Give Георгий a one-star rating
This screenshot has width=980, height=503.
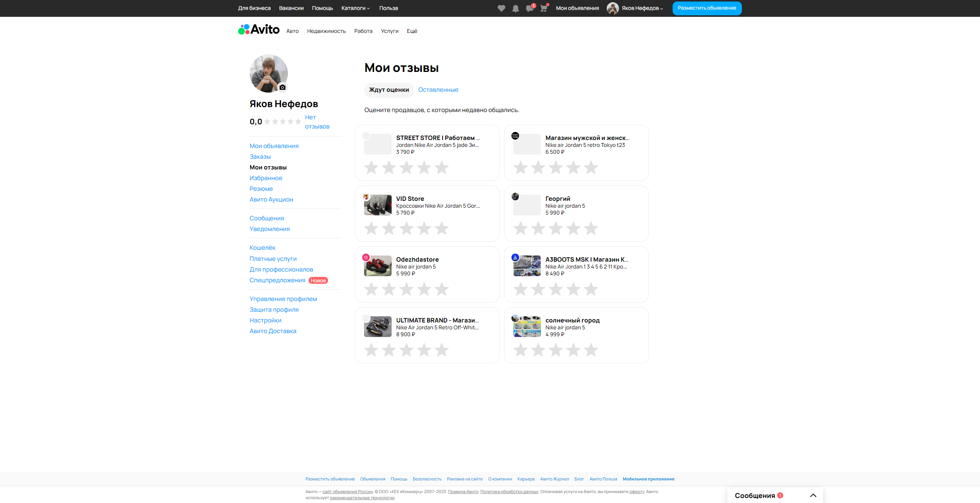pyautogui.click(x=520, y=228)
